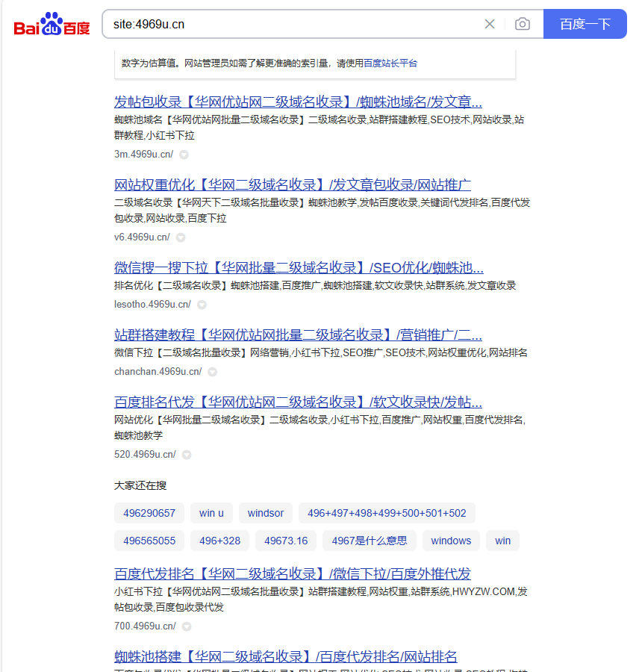This screenshot has height=672, width=642.
Task: Click the 520.4969u.cn/ URL text
Action: pos(145,454)
